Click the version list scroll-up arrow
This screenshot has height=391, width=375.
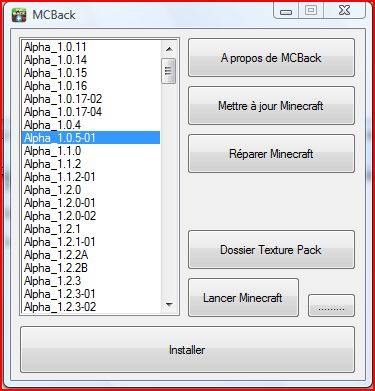tap(169, 49)
